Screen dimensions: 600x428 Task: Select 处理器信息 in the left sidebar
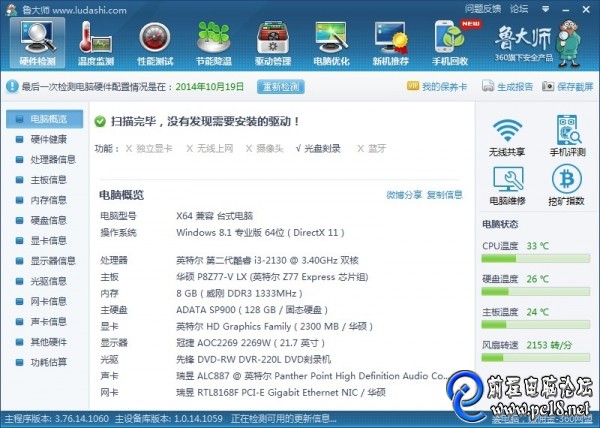[x=52, y=159]
